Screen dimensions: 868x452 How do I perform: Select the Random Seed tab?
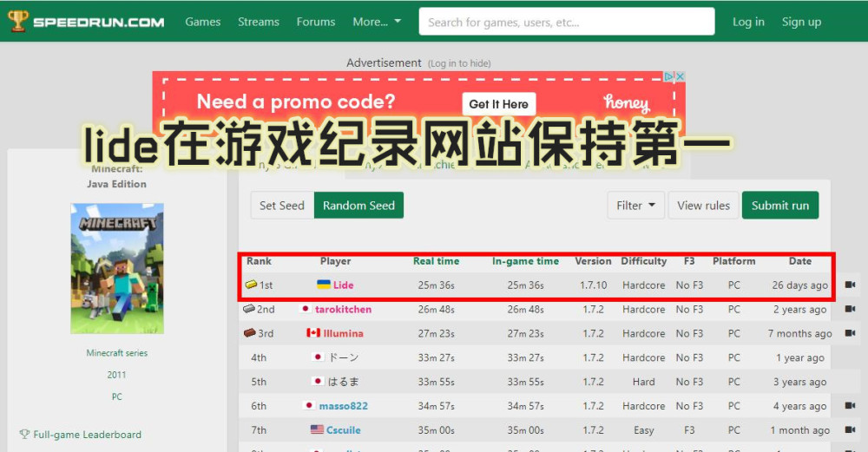click(x=358, y=206)
